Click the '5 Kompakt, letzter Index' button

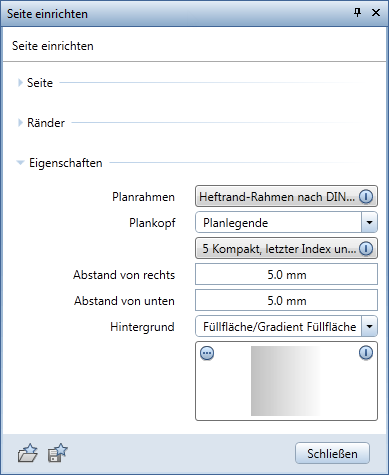(x=286, y=249)
